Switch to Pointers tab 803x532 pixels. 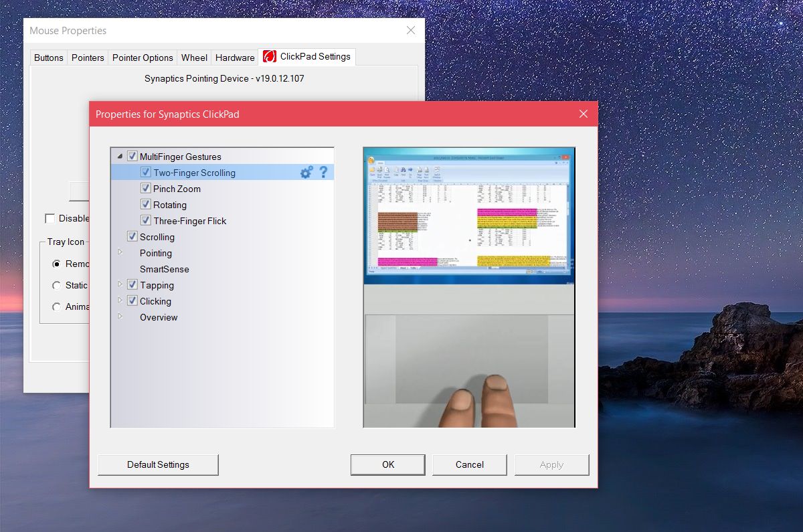pyautogui.click(x=88, y=58)
